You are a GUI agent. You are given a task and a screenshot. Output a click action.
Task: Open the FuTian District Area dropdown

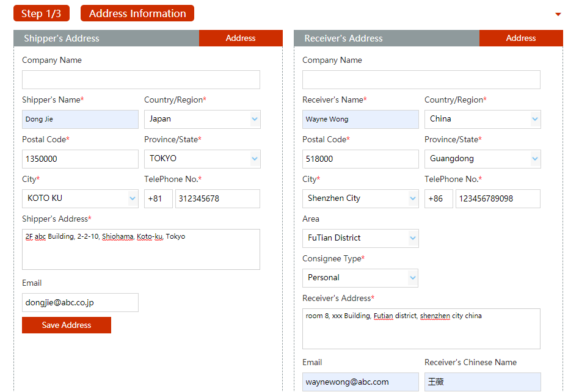click(x=360, y=238)
